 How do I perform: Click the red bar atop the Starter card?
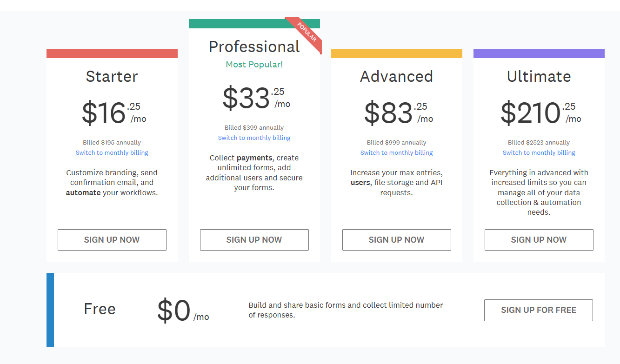coord(112,53)
